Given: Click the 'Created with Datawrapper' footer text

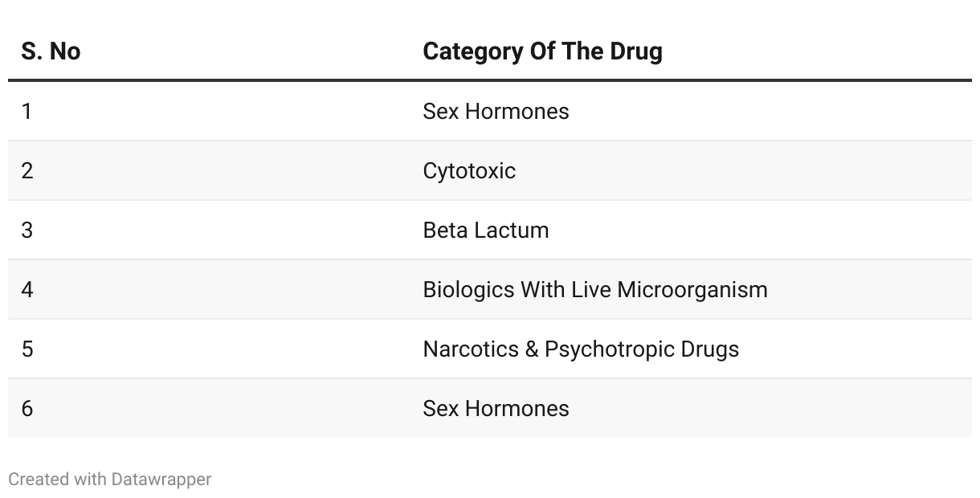Looking at the screenshot, I should (110, 480).
